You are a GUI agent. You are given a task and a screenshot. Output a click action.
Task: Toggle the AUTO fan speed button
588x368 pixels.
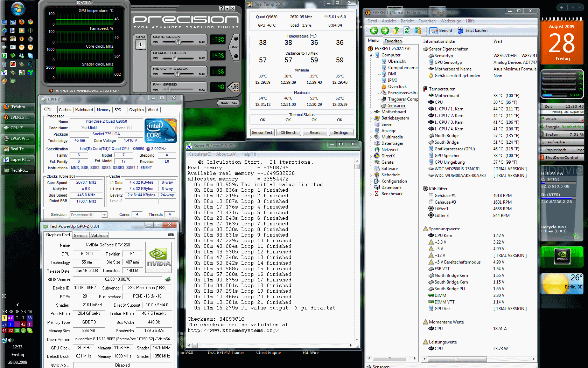(234, 87)
